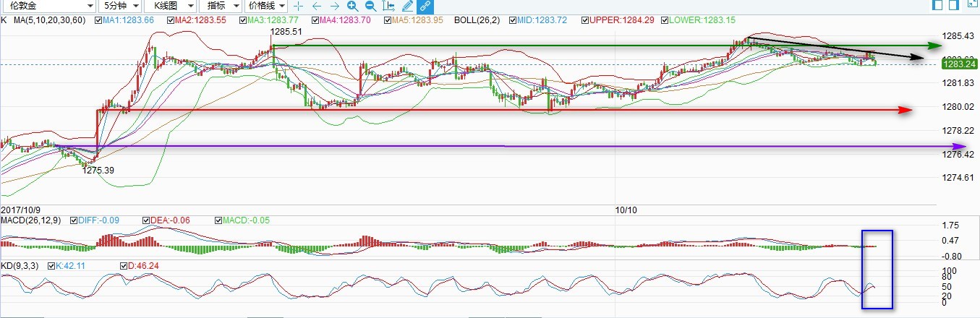980x318 pixels.
Task: Open the 价格线 price line menu
Action: pos(265,6)
